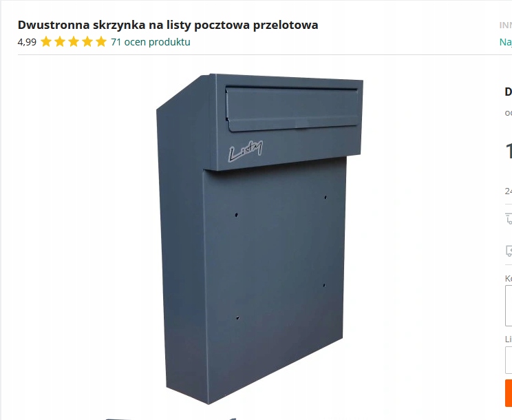
Task: Select the fifth yellow rating star
Action: tap(101, 42)
